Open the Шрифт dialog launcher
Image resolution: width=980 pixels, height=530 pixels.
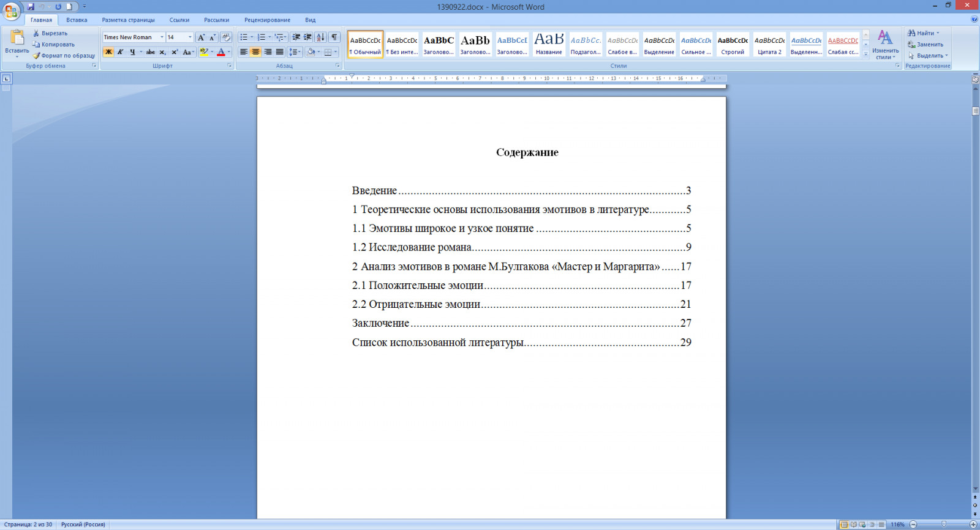pos(230,65)
